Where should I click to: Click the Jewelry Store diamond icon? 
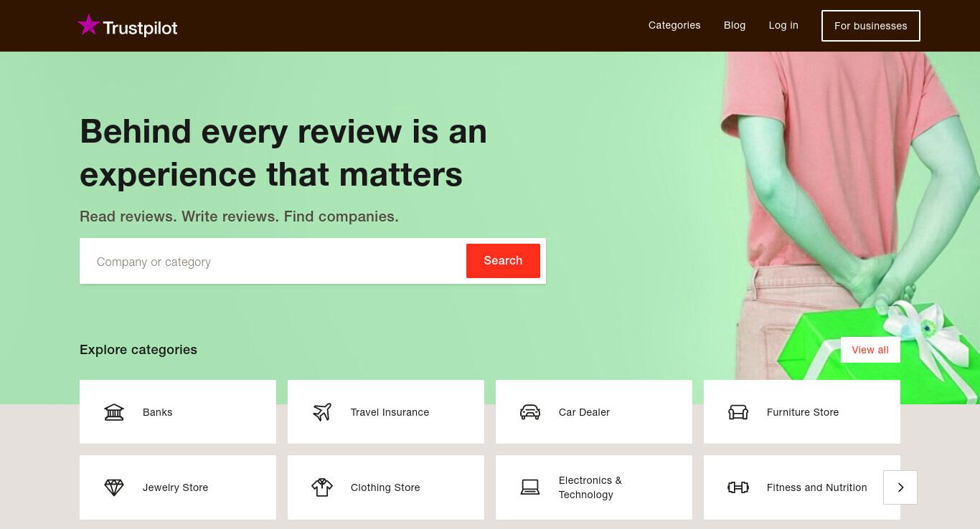114,487
